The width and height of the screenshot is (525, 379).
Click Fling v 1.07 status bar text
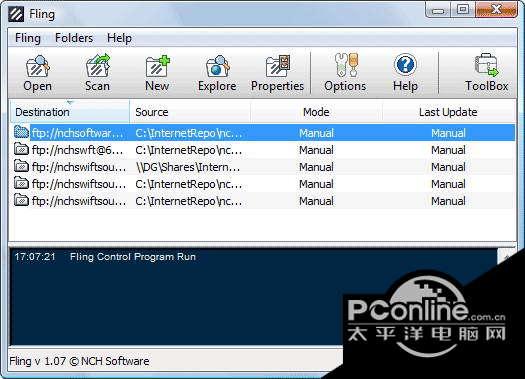[79, 361]
